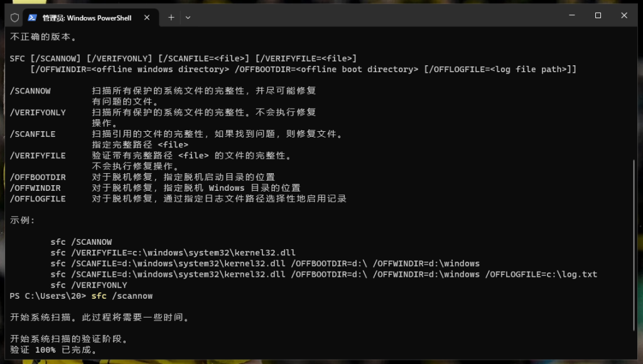This screenshot has width=643, height=364.
Task: Click the description 对于脱机修复, 指定脱机启动目录的位置
Action: 183,177
